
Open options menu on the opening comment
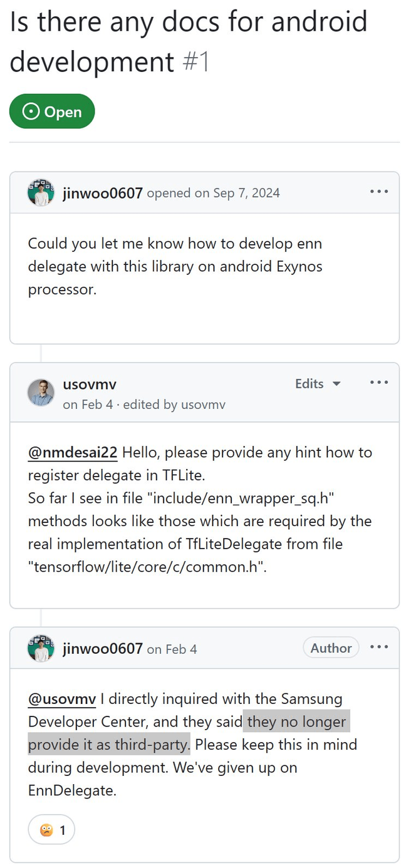click(x=379, y=192)
